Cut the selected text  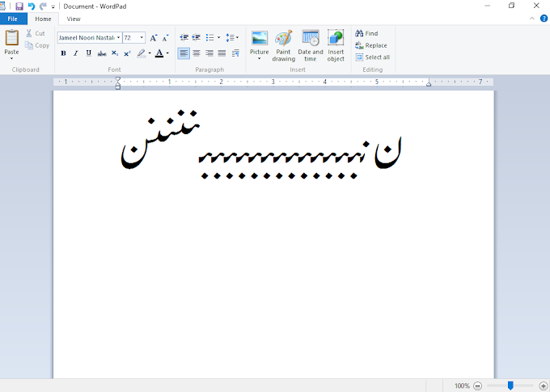pos(36,33)
